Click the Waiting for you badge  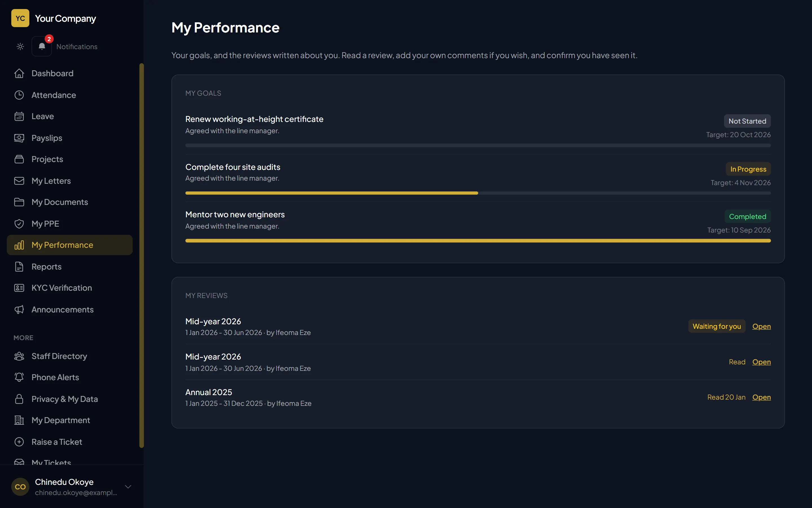(x=717, y=326)
